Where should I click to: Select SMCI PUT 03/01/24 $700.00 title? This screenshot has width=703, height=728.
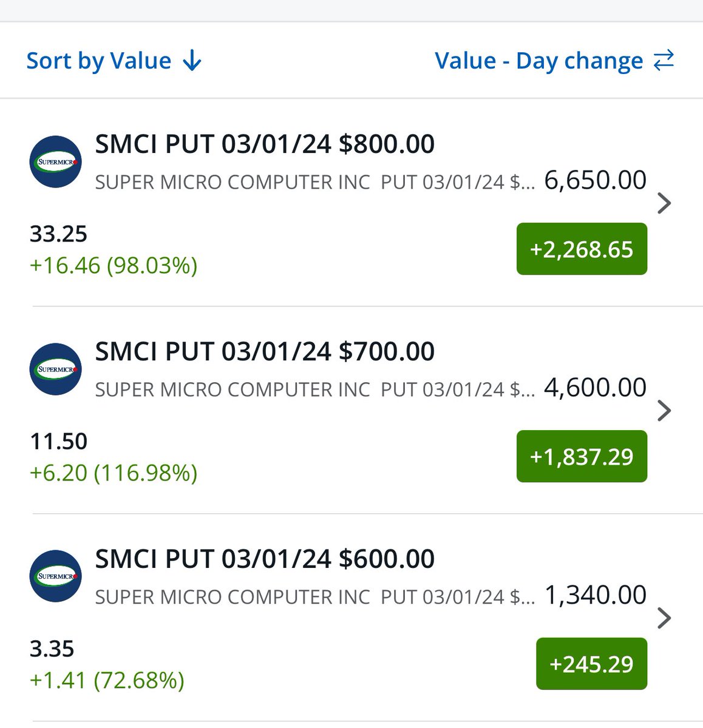[265, 352]
